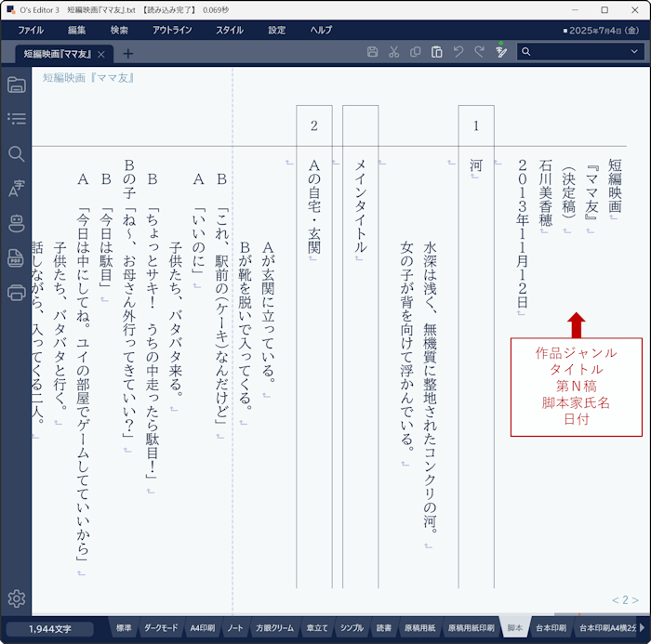The image size is (651, 644).
Task: Click dialogue 「今日は駄目」
Action: (106, 248)
